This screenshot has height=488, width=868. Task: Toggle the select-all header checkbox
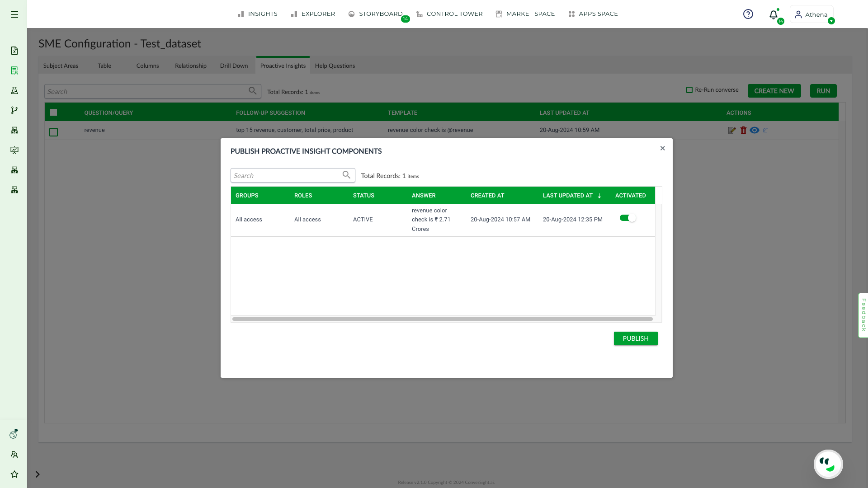click(53, 113)
